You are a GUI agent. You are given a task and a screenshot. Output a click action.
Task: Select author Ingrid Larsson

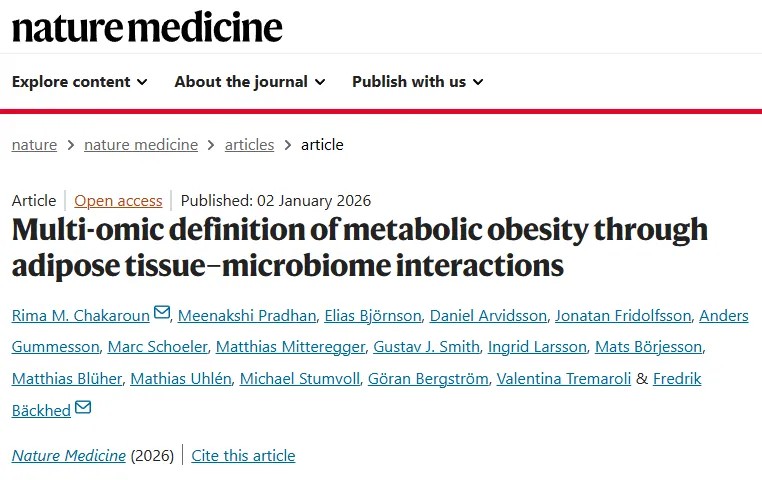535,348
